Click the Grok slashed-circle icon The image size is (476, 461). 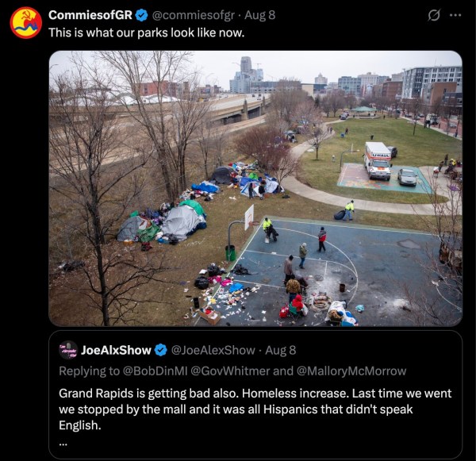434,15
